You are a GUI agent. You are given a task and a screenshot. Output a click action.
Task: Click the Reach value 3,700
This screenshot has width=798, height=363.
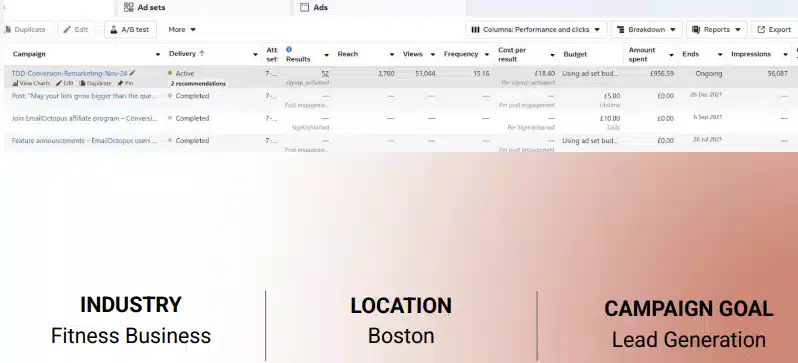386,73
